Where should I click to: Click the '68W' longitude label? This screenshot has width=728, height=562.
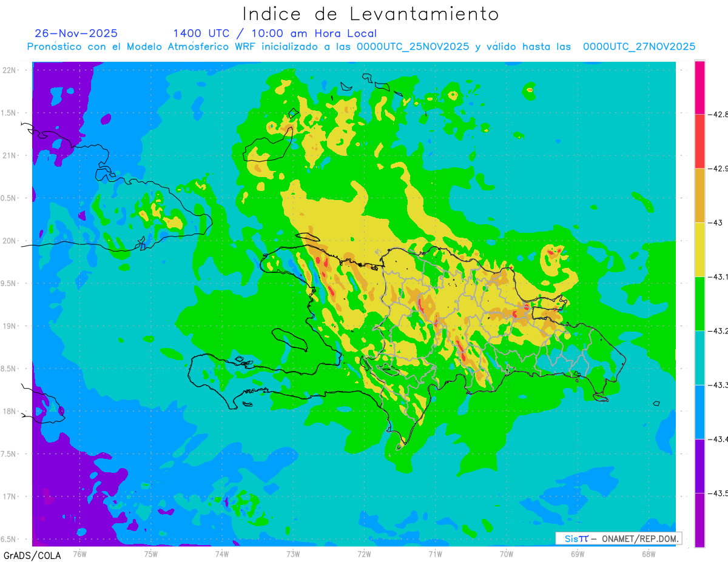pos(649,554)
